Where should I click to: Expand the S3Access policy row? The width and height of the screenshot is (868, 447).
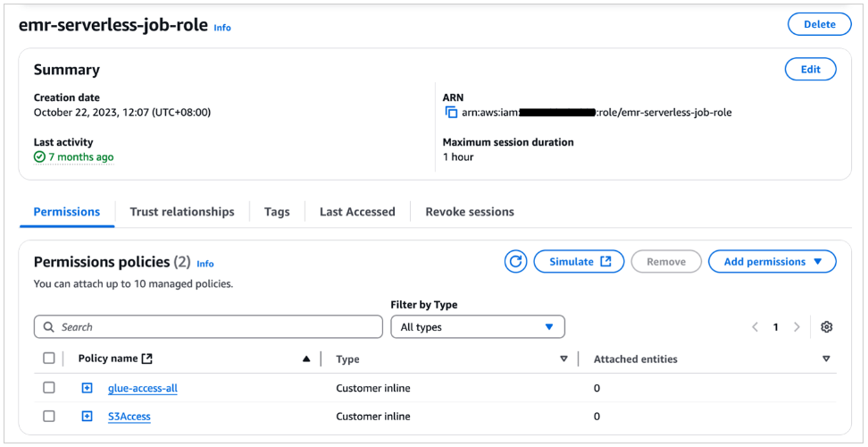click(87, 416)
